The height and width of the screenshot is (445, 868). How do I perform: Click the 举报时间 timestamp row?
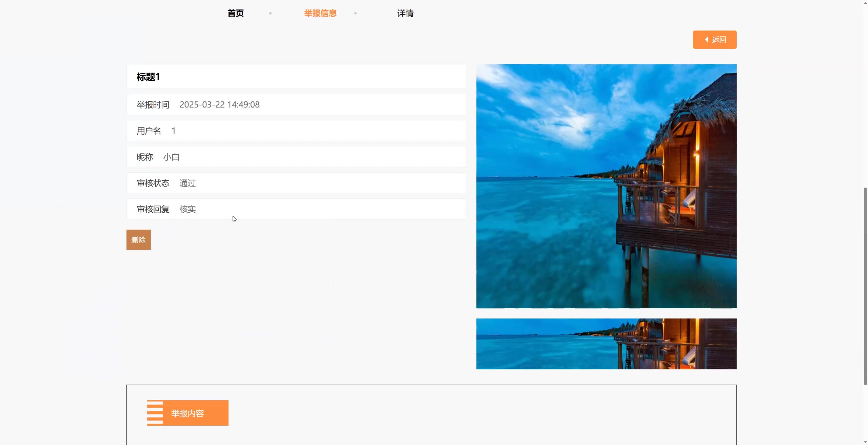(x=219, y=104)
